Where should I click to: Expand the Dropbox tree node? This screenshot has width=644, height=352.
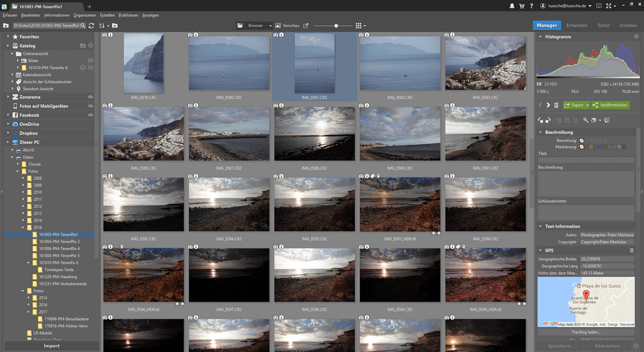[8, 133]
